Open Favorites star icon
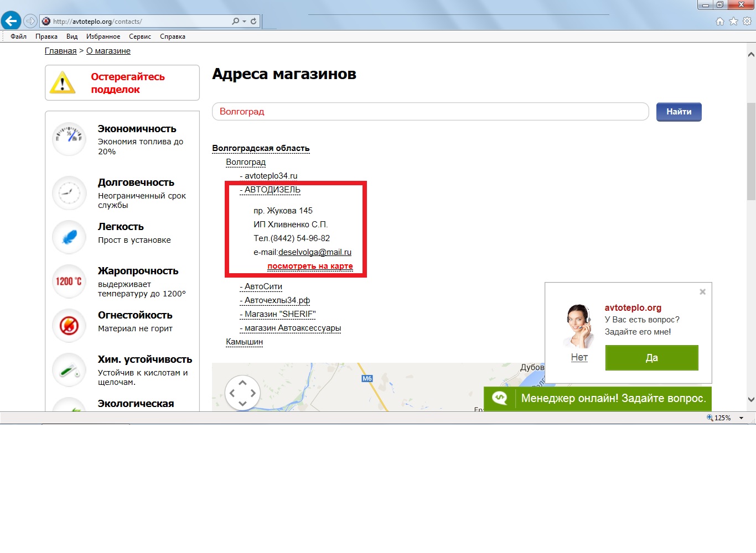 pos(733,21)
